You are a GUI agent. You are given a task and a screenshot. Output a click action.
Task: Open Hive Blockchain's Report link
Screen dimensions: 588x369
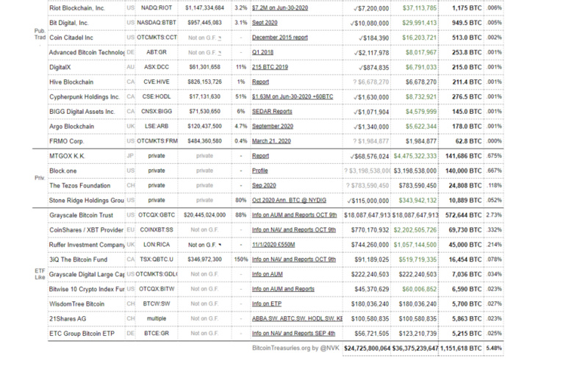[x=260, y=82]
